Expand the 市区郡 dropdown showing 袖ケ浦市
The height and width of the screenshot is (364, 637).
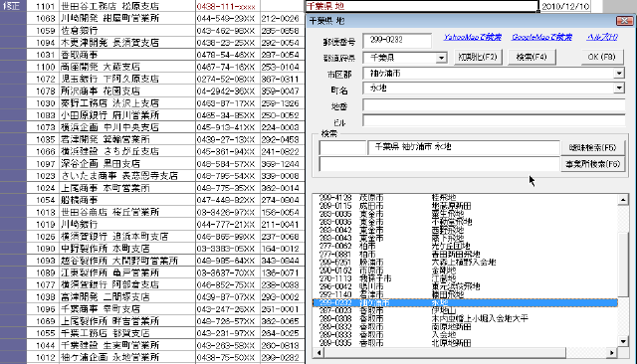619,74
